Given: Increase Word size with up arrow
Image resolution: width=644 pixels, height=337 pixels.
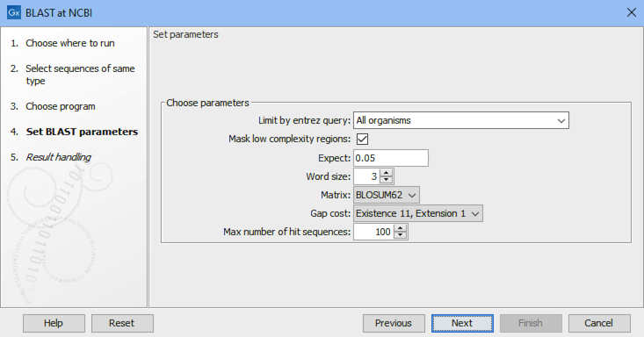Looking at the screenshot, I should [386, 173].
